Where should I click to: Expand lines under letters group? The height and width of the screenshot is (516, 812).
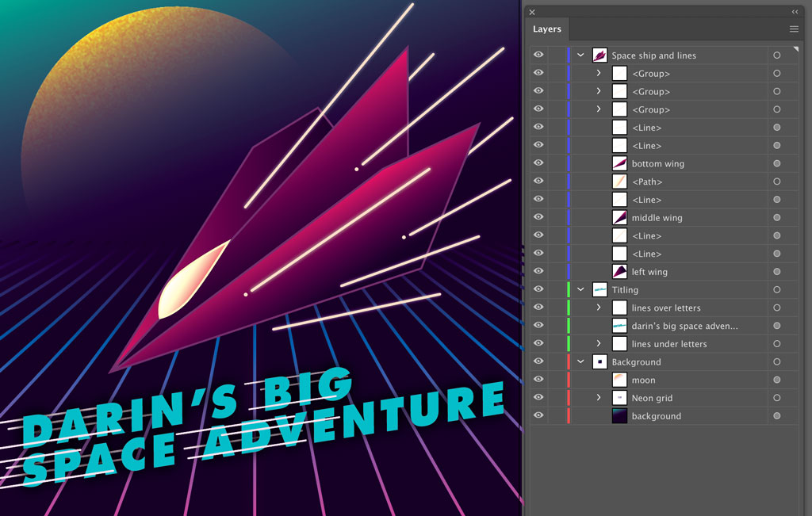click(x=599, y=344)
